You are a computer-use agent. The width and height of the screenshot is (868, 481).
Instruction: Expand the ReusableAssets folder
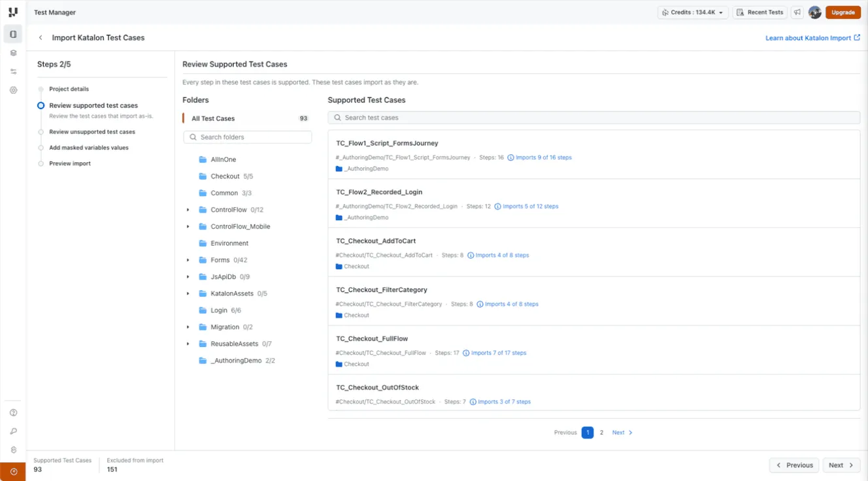188,344
